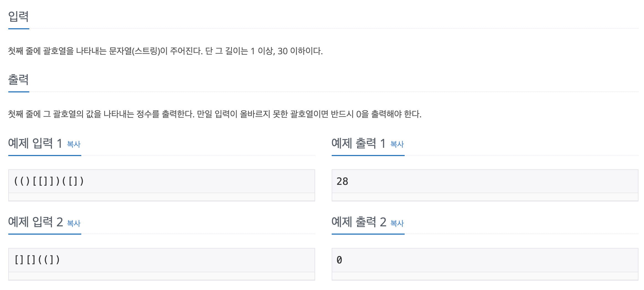Click empty strip below the 28 output box
The image size is (644, 290).
(x=485, y=197)
